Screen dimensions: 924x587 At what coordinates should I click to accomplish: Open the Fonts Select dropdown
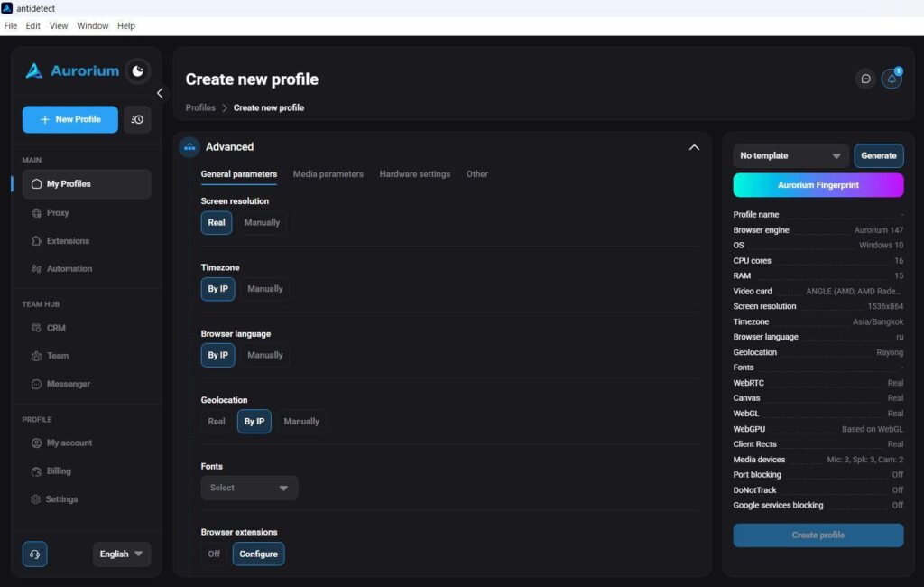[249, 488]
